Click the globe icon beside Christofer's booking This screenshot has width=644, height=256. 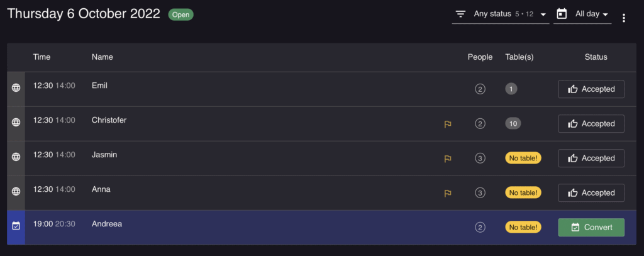16,122
